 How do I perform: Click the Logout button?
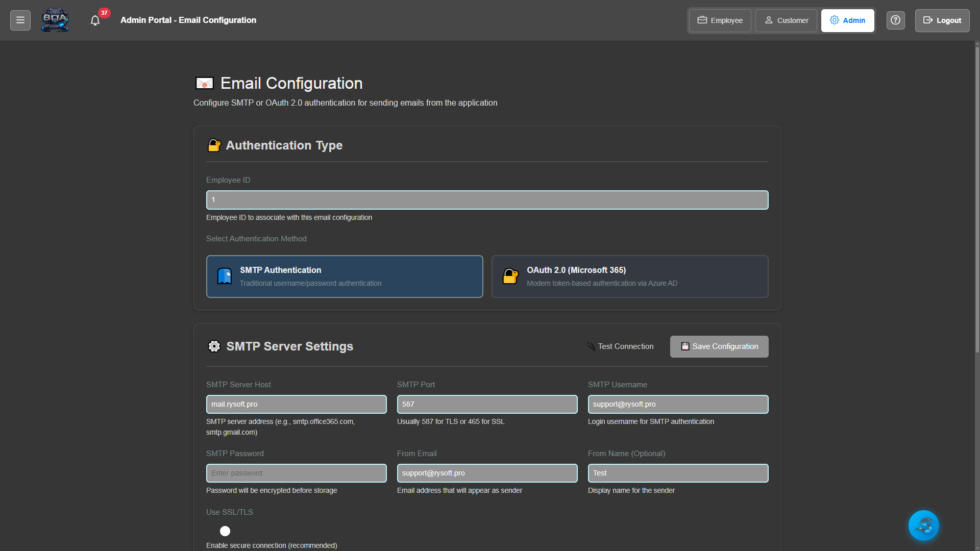(942, 20)
